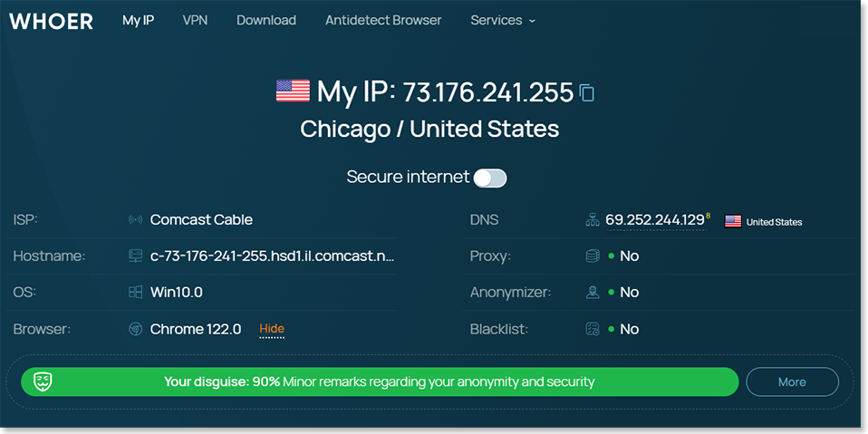868x434 pixels.
Task: Click the WHOER logo
Action: click(x=51, y=21)
